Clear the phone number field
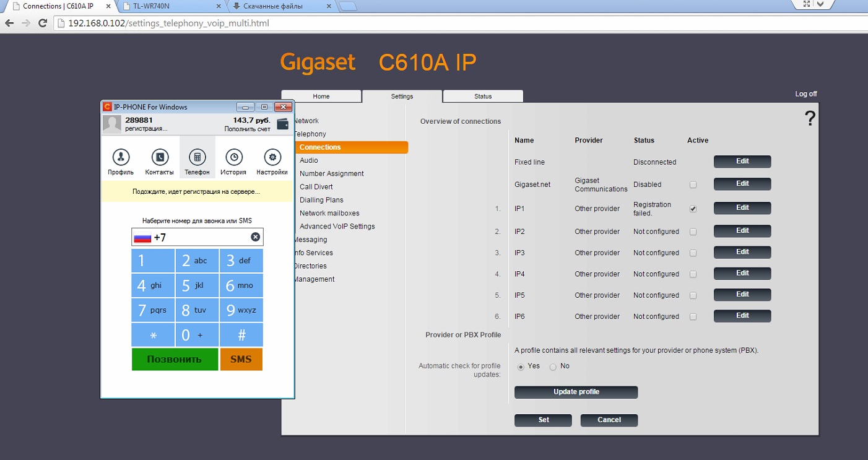 [255, 237]
